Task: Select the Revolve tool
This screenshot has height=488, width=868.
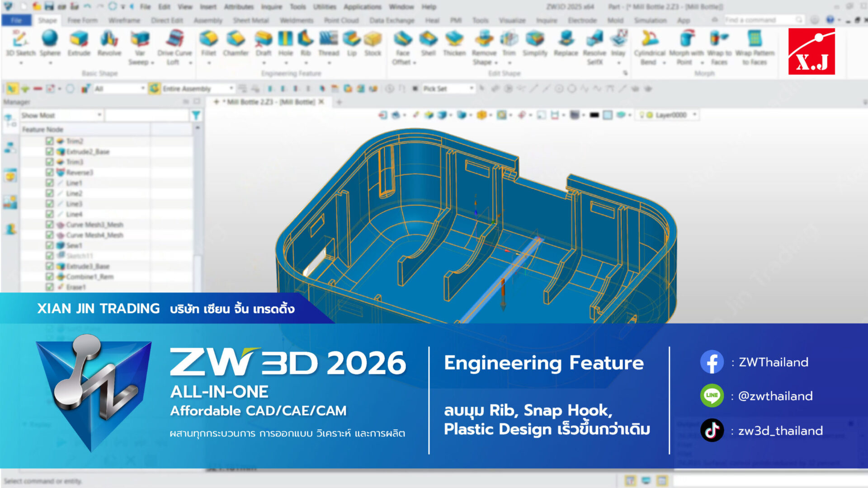Action: (x=109, y=39)
